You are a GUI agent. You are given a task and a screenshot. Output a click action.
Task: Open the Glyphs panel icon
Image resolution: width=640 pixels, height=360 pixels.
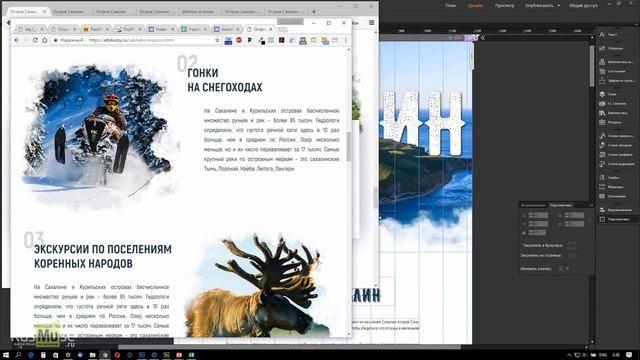602,177
